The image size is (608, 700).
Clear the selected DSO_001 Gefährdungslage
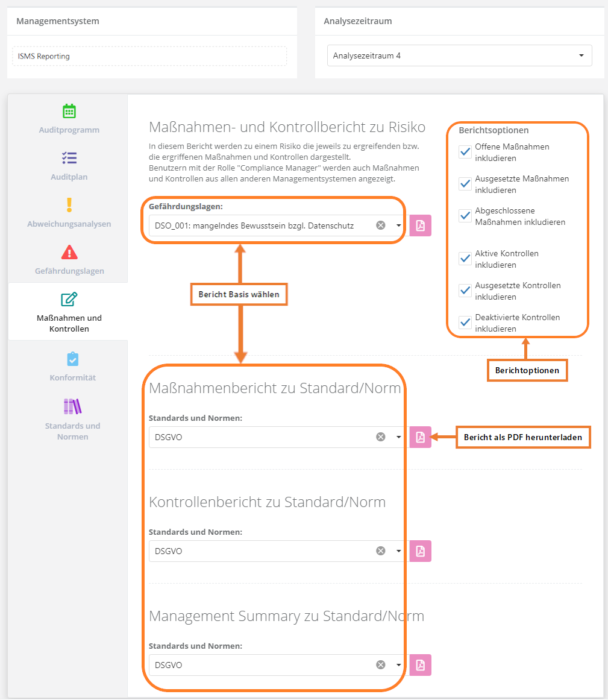(381, 225)
